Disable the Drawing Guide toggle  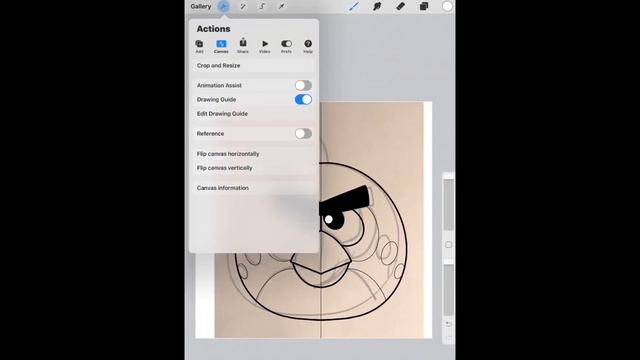[x=303, y=99]
